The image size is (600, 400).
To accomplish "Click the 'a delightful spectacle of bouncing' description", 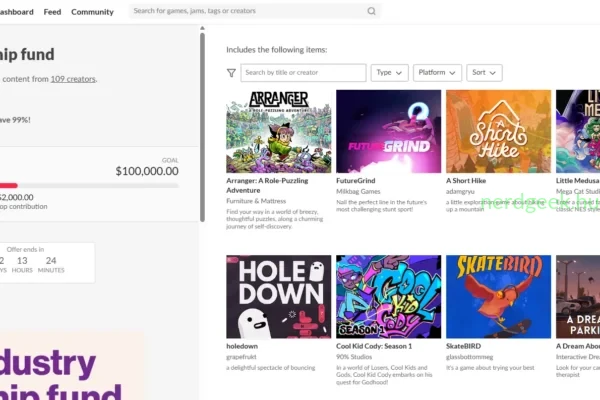I will pyautogui.click(x=271, y=367).
